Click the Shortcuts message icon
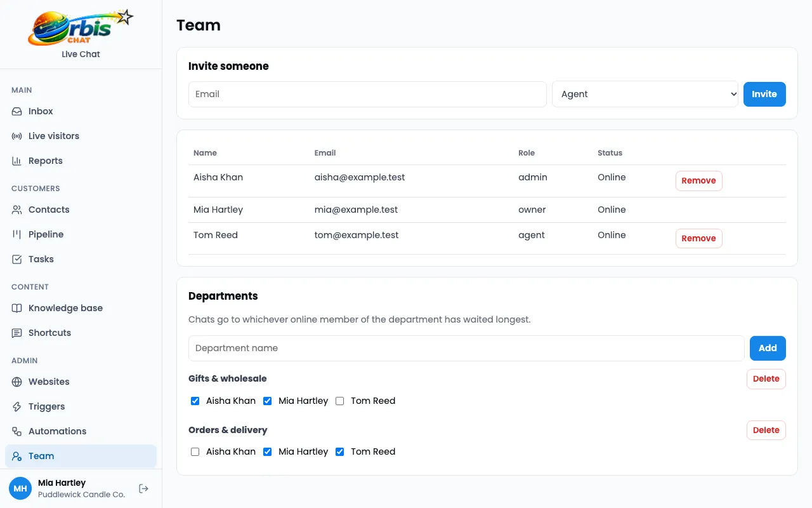This screenshot has height=508, width=812. [x=17, y=333]
